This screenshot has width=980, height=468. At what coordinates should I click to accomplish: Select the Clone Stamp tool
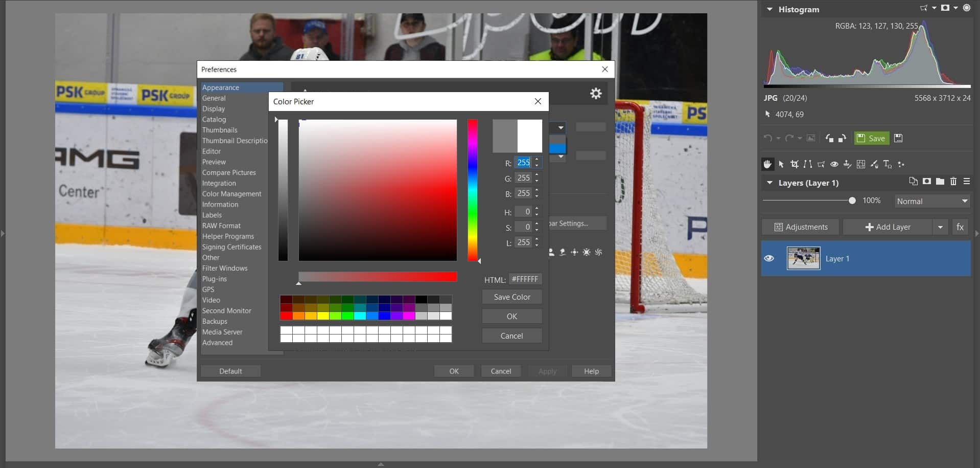tap(847, 164)
